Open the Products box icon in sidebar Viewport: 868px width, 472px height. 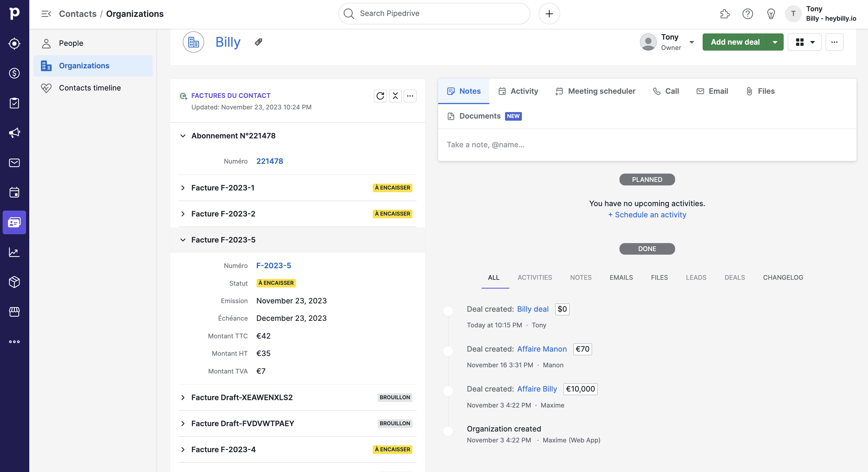pyautogui.click(x=14, y=282)
